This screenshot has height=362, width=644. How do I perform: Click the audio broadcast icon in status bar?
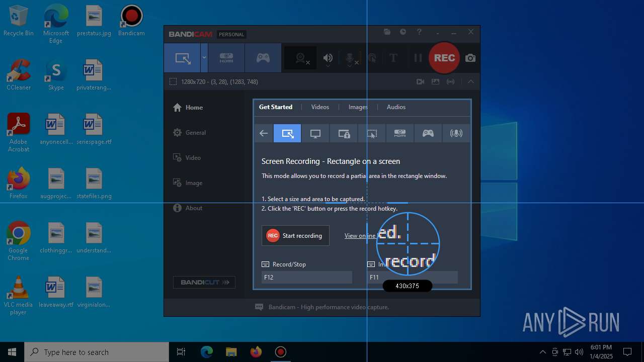click(x=451, y=81)
